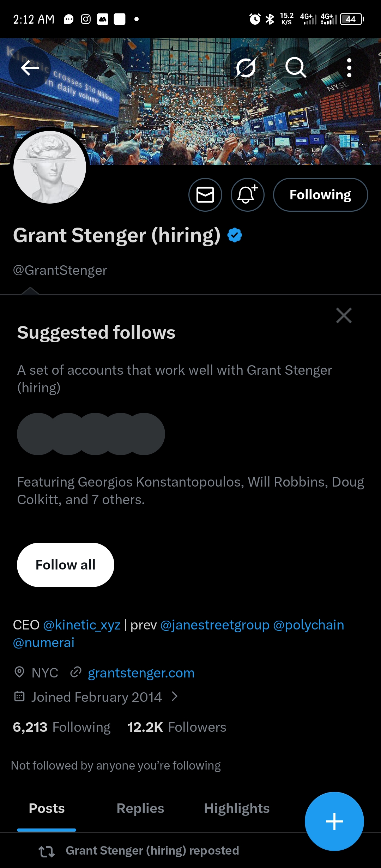The height and width of the screenshot is (868, 381).
Task: Toggle the Following button
Action: tap(320, 195)
